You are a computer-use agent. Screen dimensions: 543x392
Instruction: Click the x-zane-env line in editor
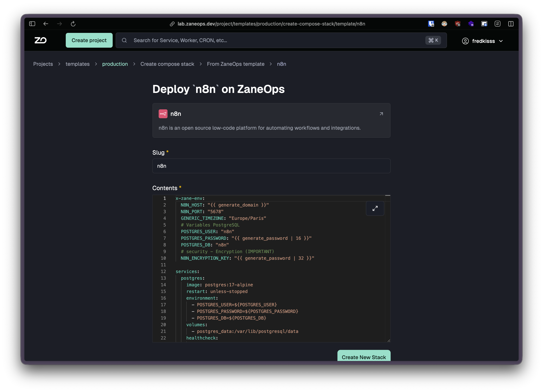point(190,198)
